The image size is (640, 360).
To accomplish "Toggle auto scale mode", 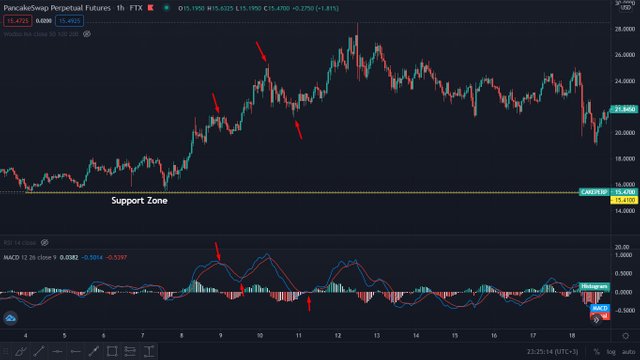I will (629, 352).
